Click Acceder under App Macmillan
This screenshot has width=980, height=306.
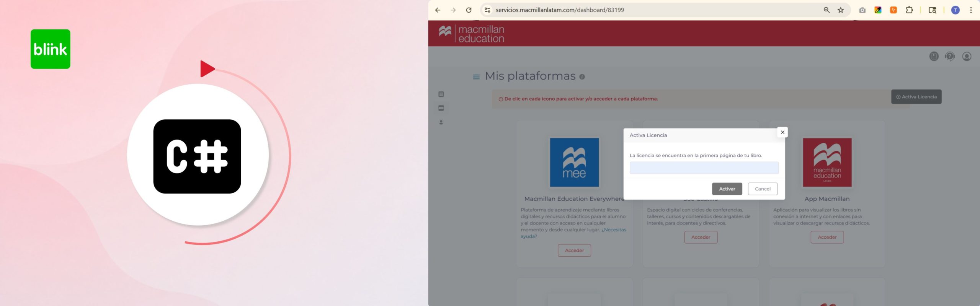point(827,237)
